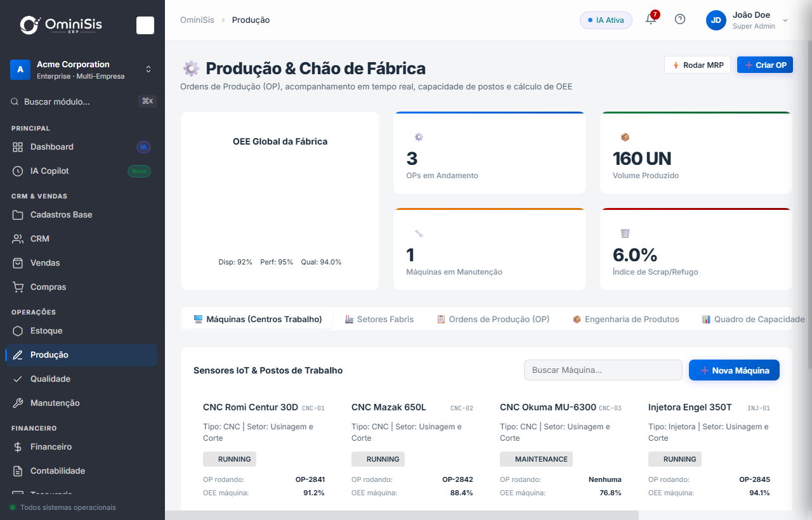Click the OminiSis logo icon
Viewport: 812px width, 520px height.
(x=30, y=25)
